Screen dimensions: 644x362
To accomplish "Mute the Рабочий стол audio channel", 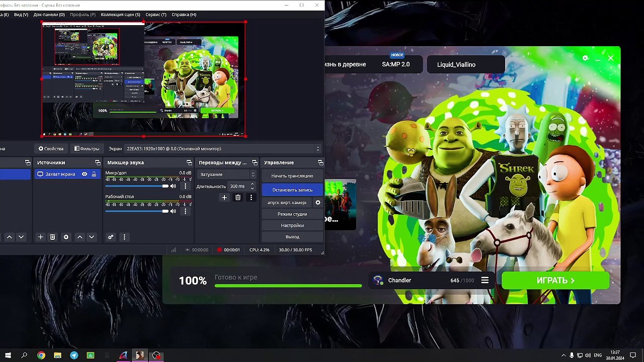I will [174, 211].
